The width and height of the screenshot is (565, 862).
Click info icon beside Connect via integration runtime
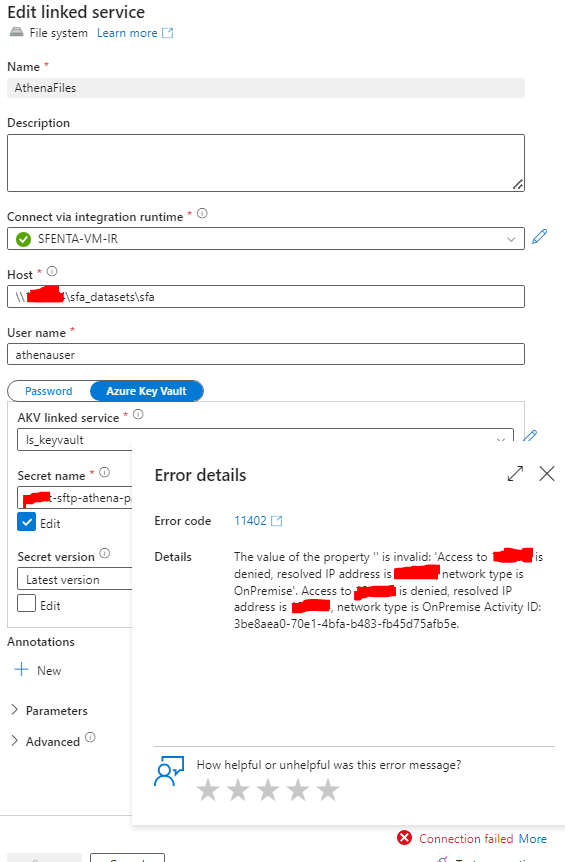202,213
